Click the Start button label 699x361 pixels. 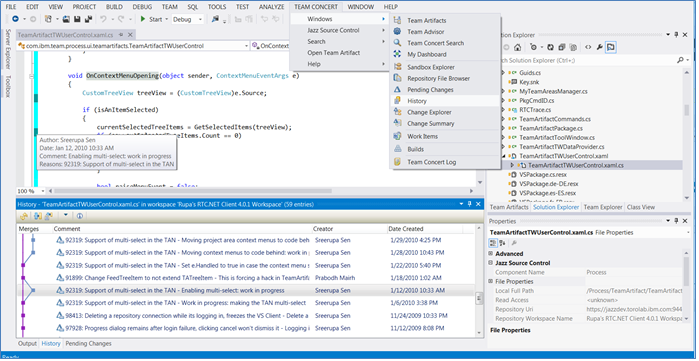tap(156, 19)
